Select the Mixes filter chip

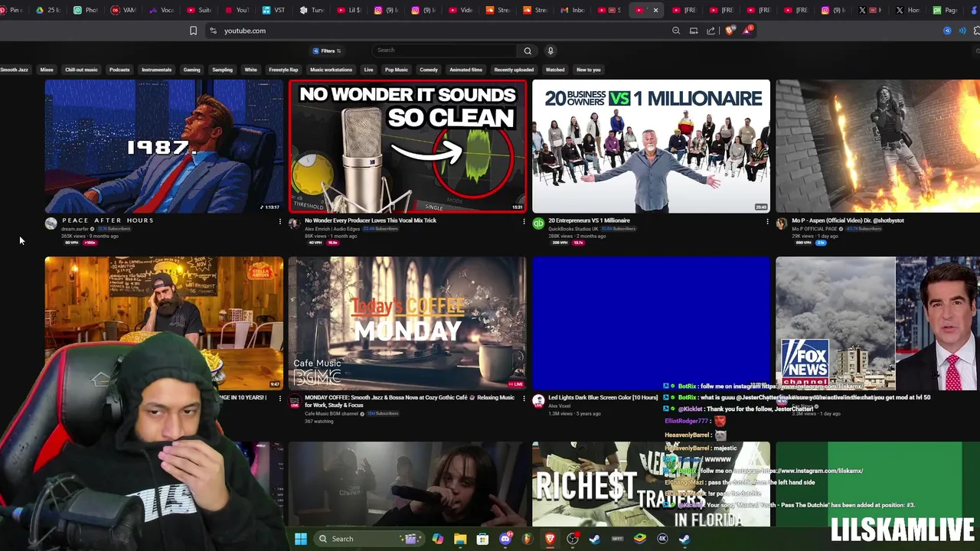click(x=47, y=70)
